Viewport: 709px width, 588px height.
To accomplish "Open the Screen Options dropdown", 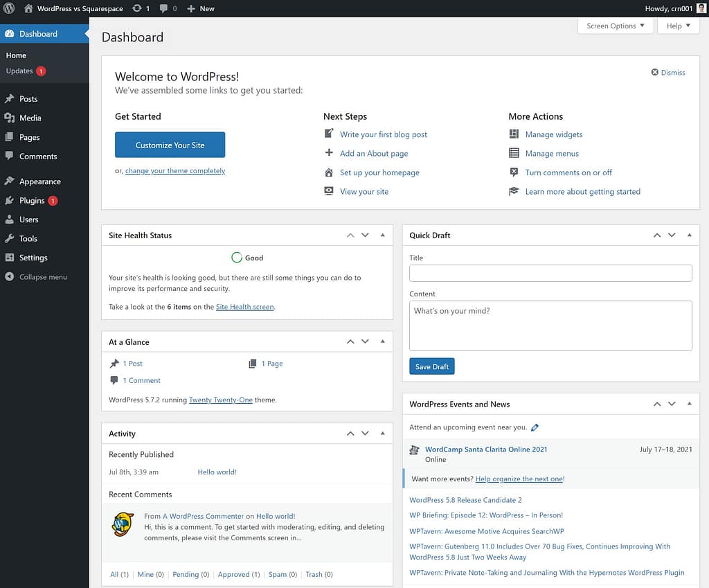I will [x=615, y=26].
